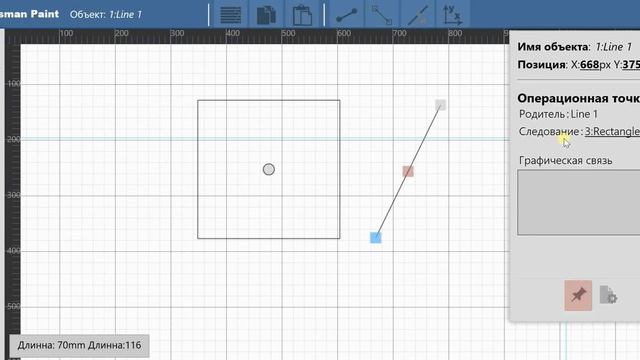Edit the Y position value 375
The width and height of the screenshot is (640, 360).
(x=631, y=64)
